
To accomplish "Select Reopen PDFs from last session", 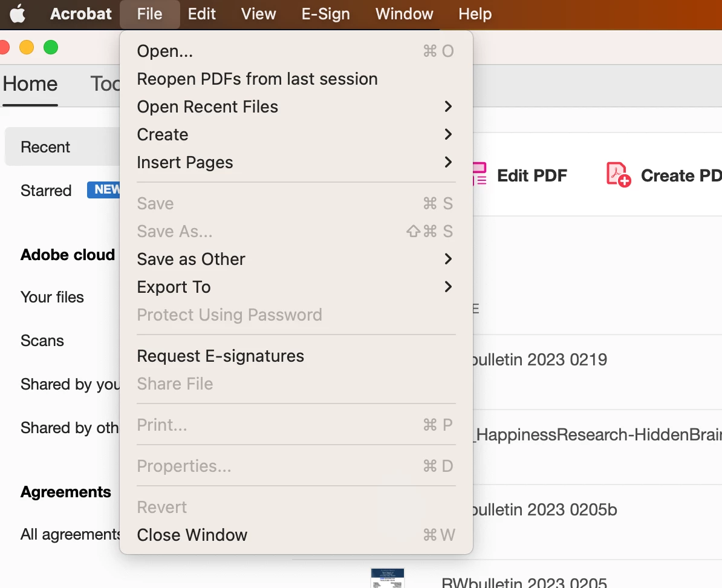I will pyautogui.click(x=296, y=79).
